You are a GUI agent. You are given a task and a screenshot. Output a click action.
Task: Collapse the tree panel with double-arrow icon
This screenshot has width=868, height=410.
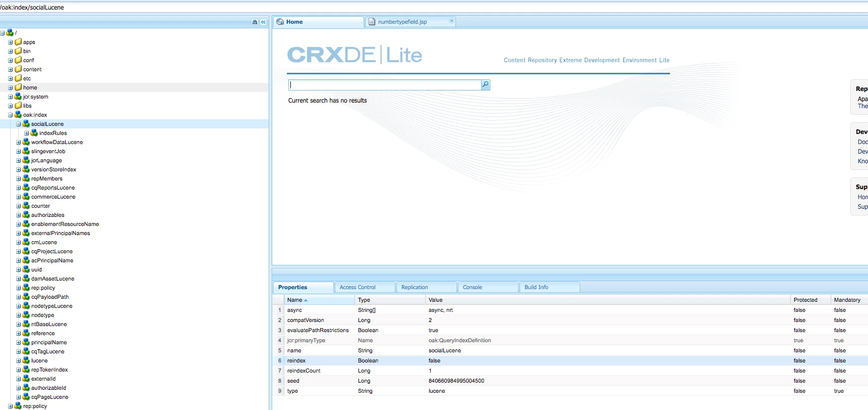[263, 22]
